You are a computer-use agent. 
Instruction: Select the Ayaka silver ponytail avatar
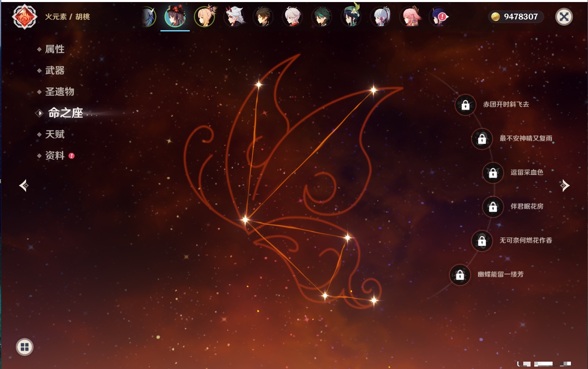380,17
